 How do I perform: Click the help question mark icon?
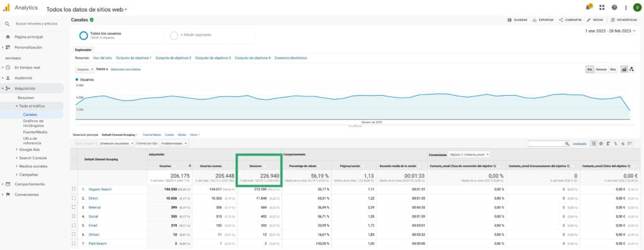pos(614,8)
